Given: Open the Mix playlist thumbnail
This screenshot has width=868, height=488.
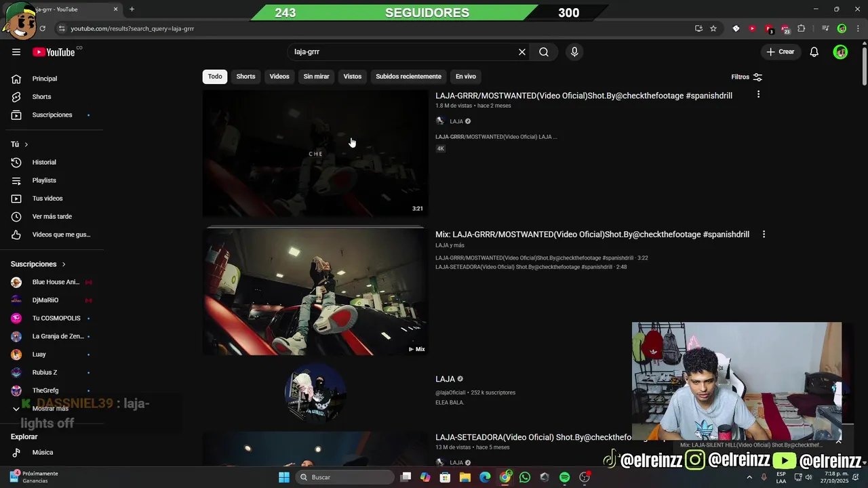Looking at the screenshot, I should coord(315,291).
